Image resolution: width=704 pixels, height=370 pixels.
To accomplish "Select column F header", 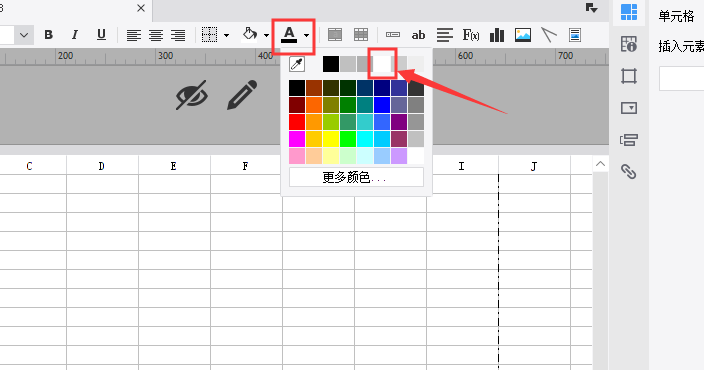I will click(246, 166).
